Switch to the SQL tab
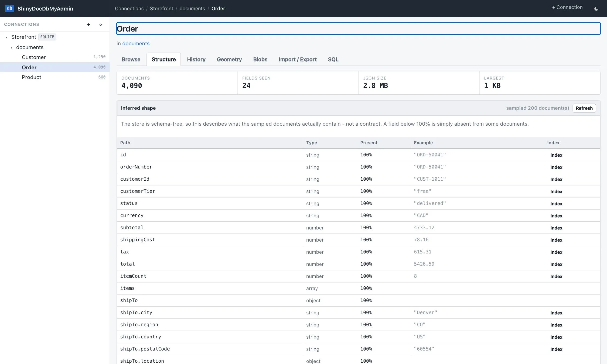 pos(333,59)
